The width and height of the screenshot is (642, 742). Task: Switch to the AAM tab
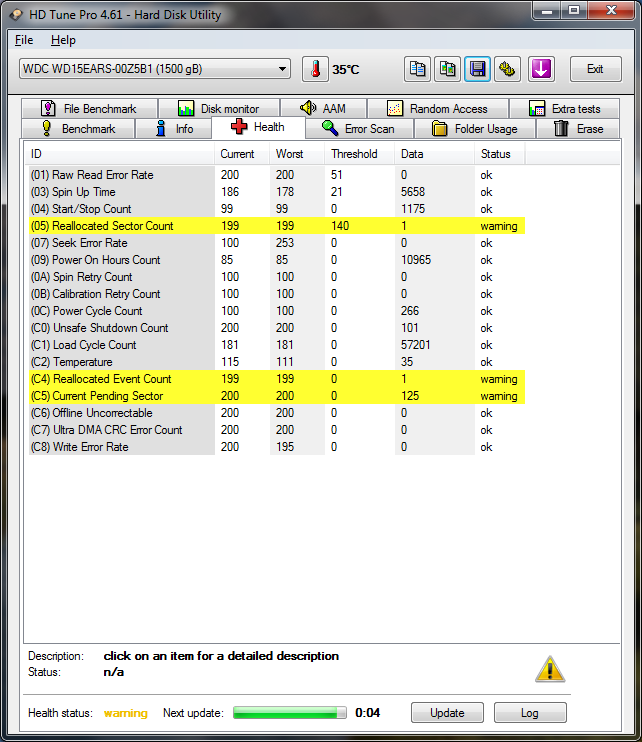(324, 109)
